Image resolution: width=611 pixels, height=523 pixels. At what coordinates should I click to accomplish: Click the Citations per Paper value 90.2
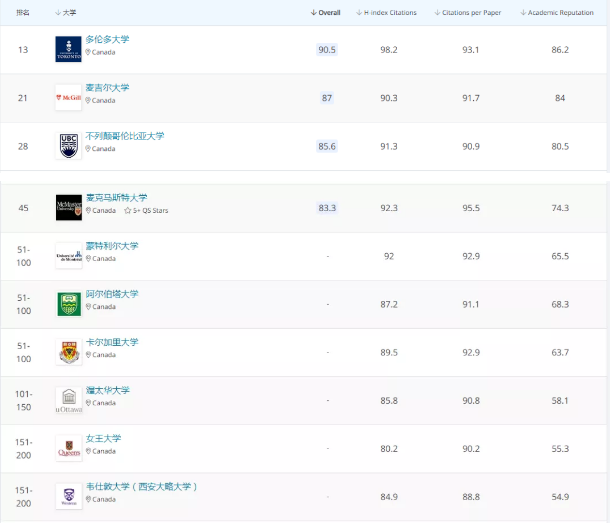(x=471, y=449)
